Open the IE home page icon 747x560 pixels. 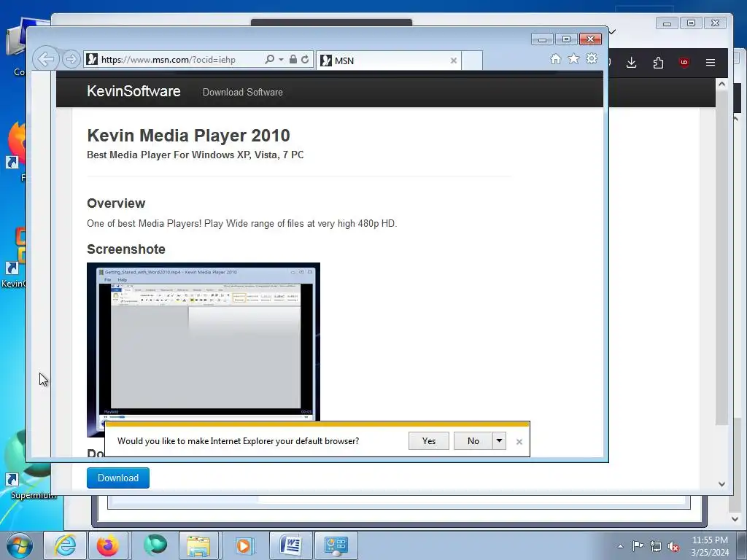[x=555, y=58]
